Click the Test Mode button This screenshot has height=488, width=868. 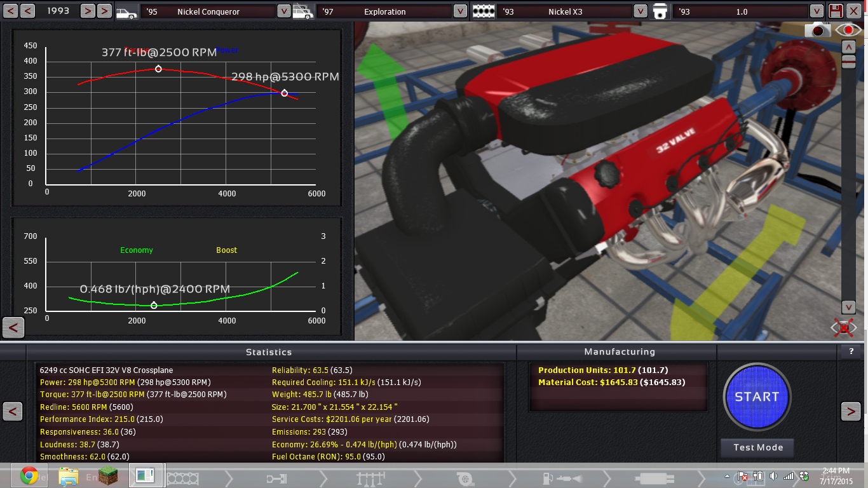click(x=757, y=447)
